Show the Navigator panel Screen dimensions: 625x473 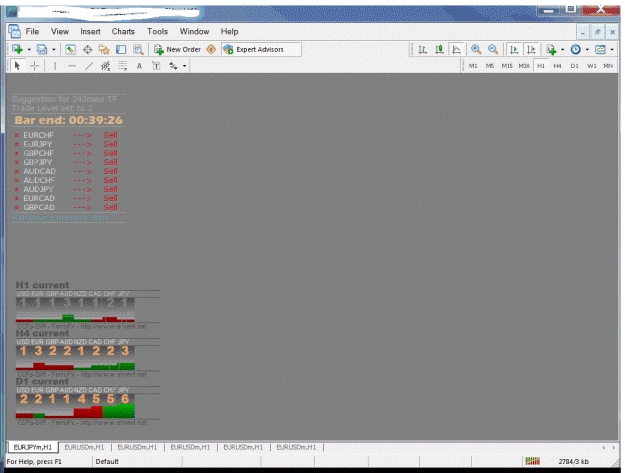tap(104, 49)
